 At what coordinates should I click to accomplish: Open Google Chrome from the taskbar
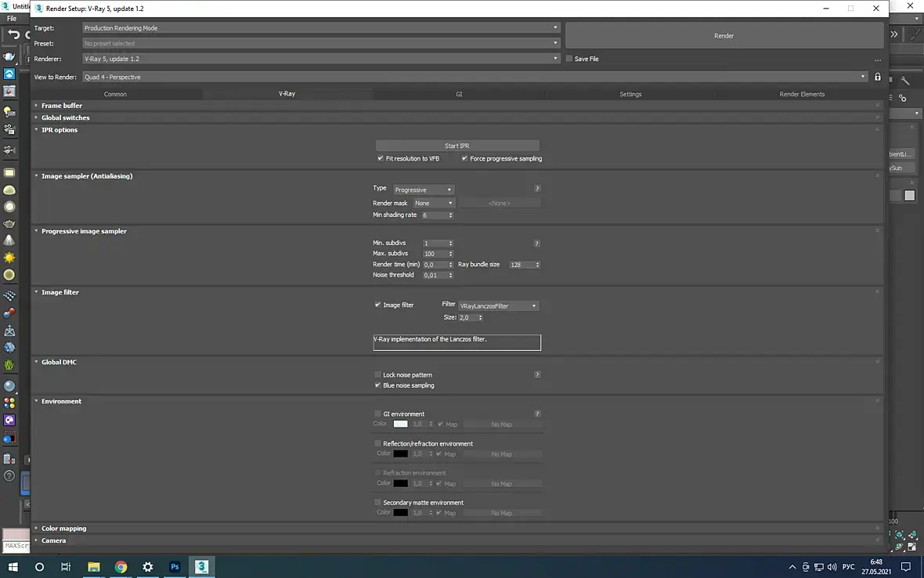tap(121, 567)
